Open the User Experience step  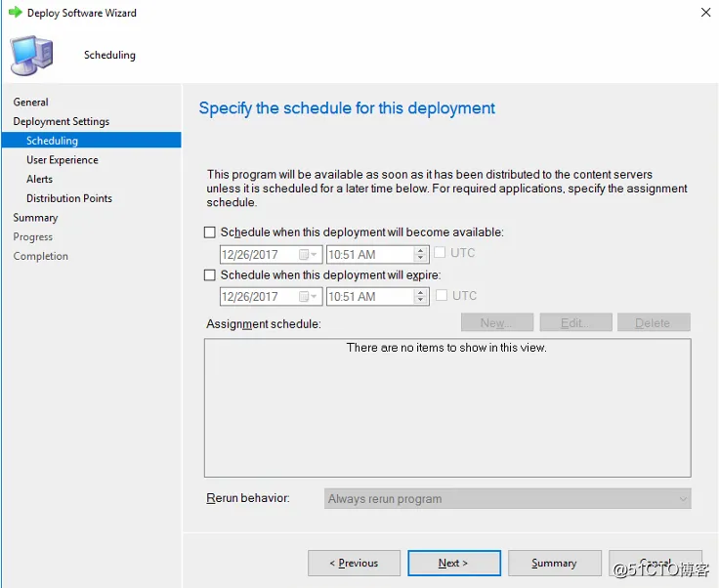pyautogui.click(x=63, y=160)
